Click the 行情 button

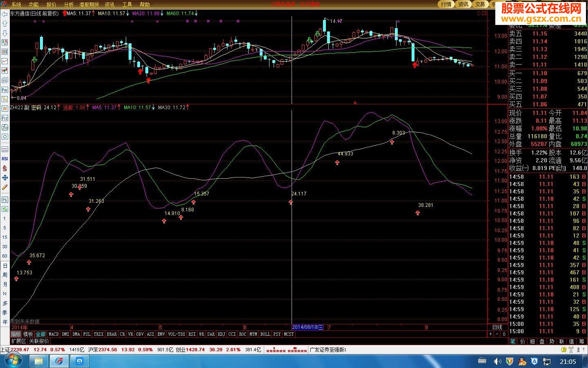coord(446,4)
